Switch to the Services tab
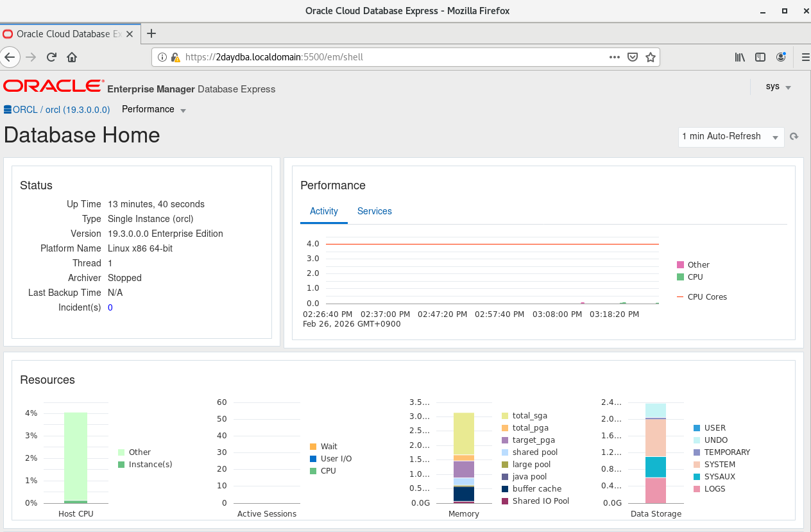811x532 pixels. 375,211
